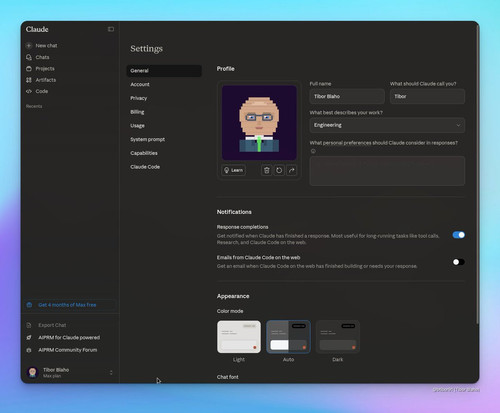Open the Artifacts sidebar icon
Viewport: 500px width, 413px height.
pyautogui.click(x=29, y=80)
